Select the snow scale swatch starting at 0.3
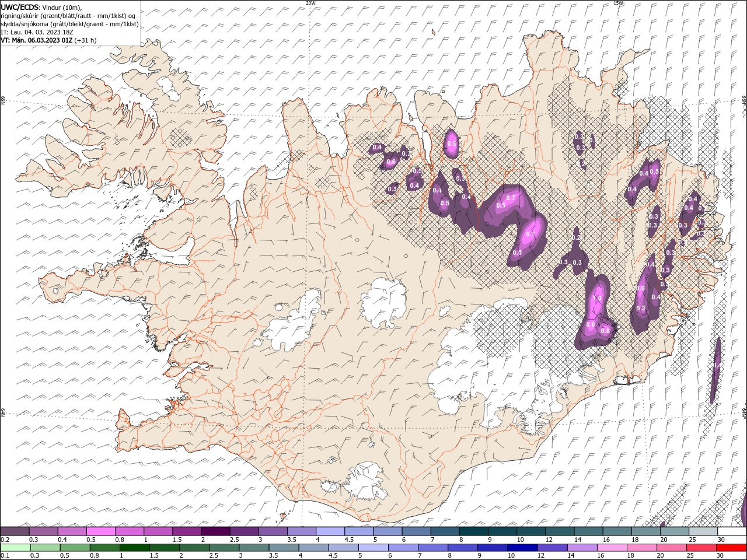The image size is (747, 560). point(44,531)
